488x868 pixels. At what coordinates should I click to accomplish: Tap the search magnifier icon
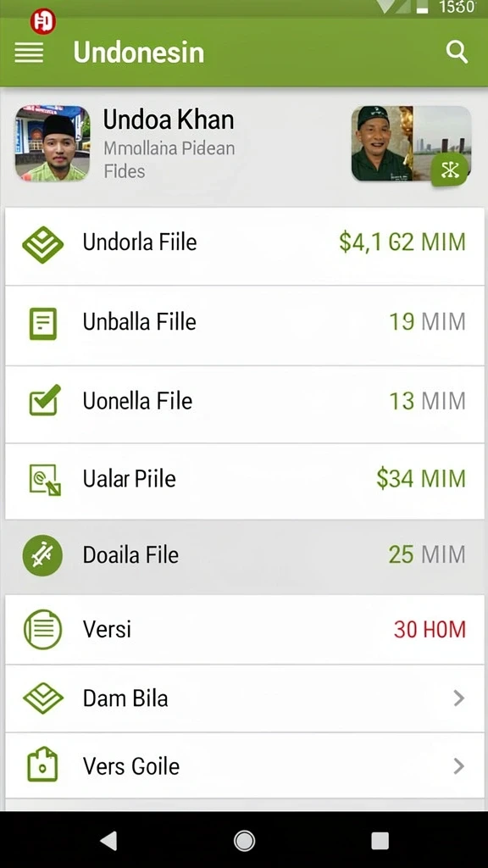click(x=457, y=53)
